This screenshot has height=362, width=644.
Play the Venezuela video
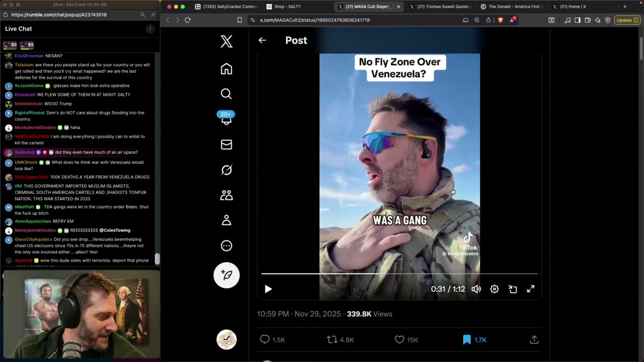tap(268, 289)
